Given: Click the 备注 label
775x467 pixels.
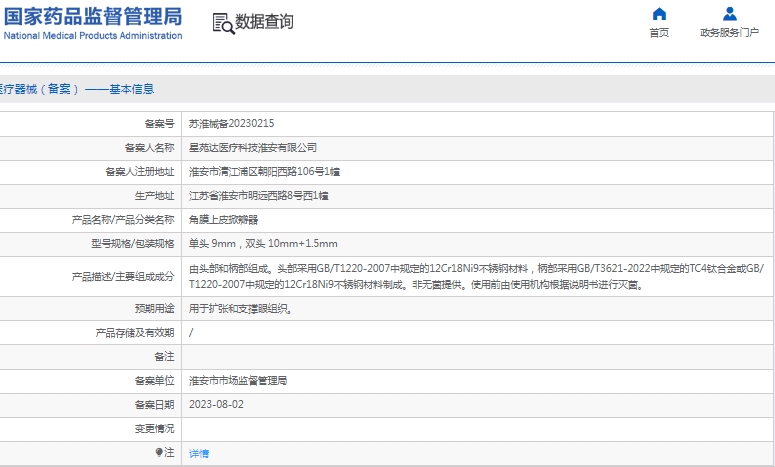Looking at the screenshot, I should pyautogui.click(x=164, y=356).
